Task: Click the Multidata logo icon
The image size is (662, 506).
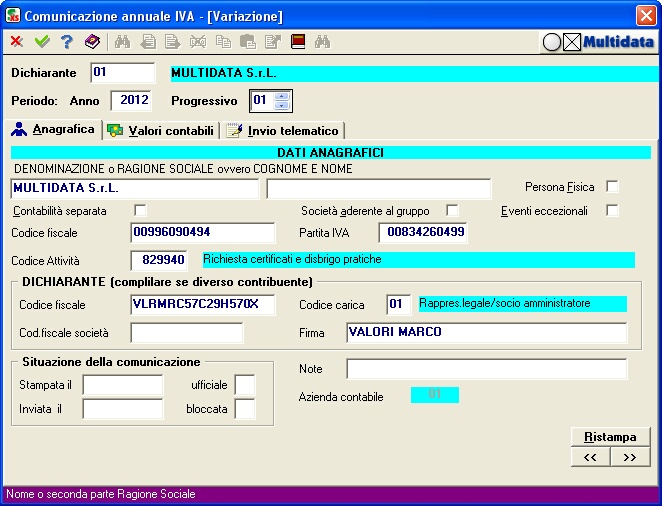Action: [x=597, y=42]
